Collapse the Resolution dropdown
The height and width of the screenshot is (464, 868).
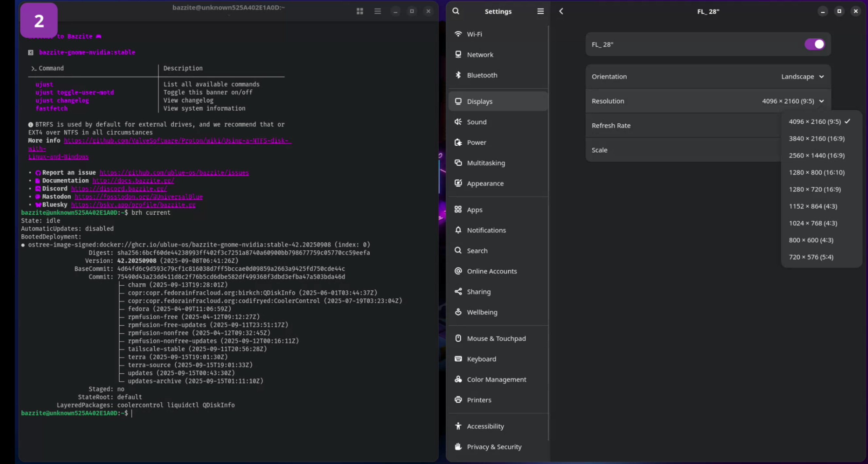[x=792, y=101]
